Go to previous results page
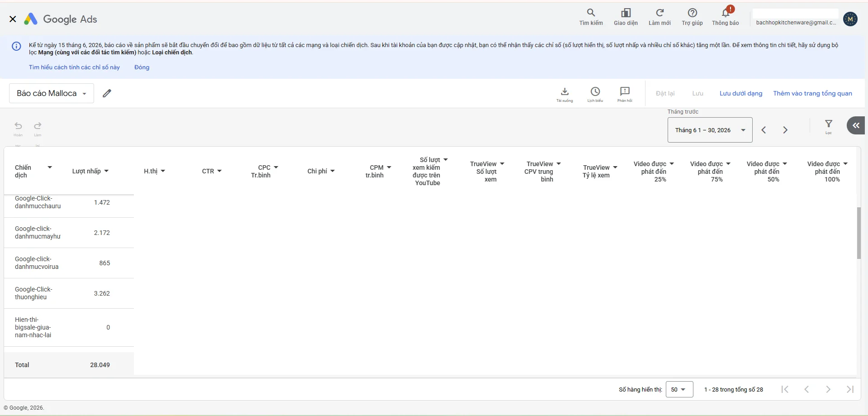Viewport: 868px width, 416px height. 806,389
